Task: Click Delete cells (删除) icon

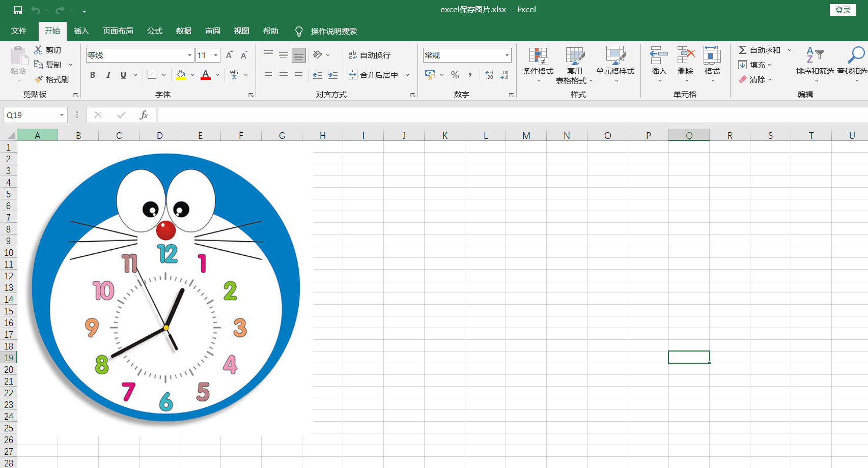Action: (x=686, y=55)
